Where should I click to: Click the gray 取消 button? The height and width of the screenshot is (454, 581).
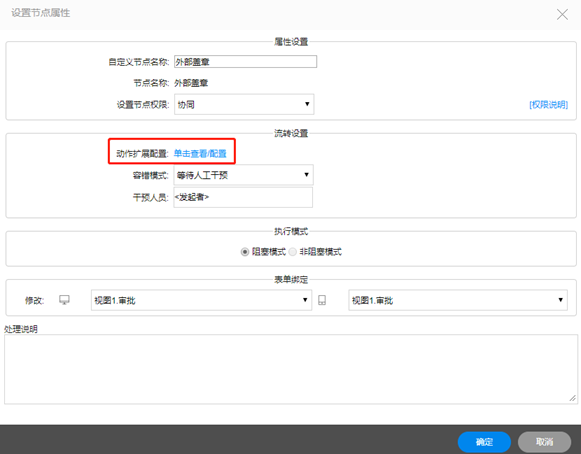coord(544,442)
